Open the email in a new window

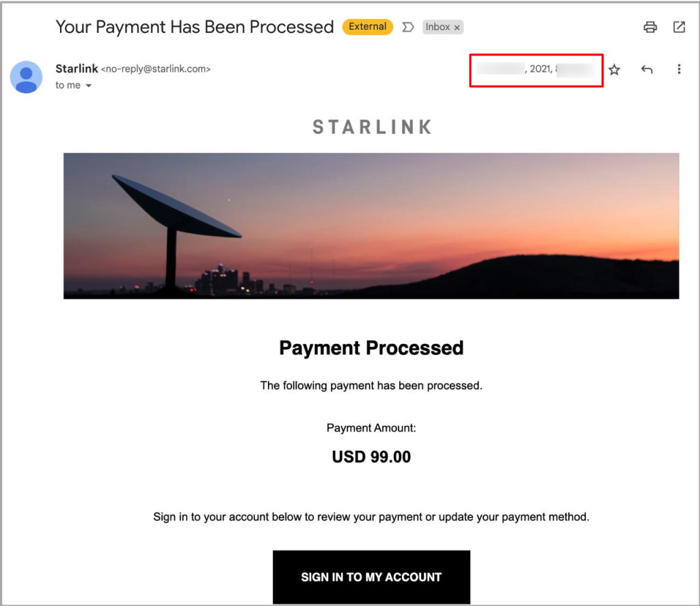click(679, 27)
